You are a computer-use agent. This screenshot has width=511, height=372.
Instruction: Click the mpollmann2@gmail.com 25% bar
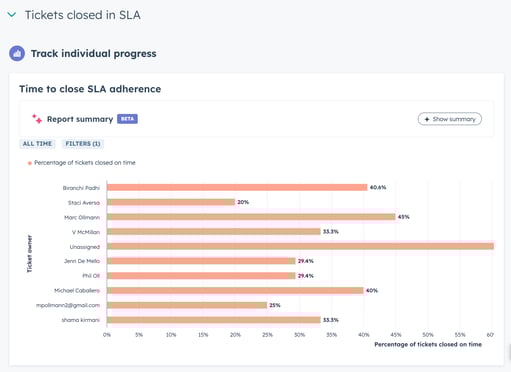[187, 305]
